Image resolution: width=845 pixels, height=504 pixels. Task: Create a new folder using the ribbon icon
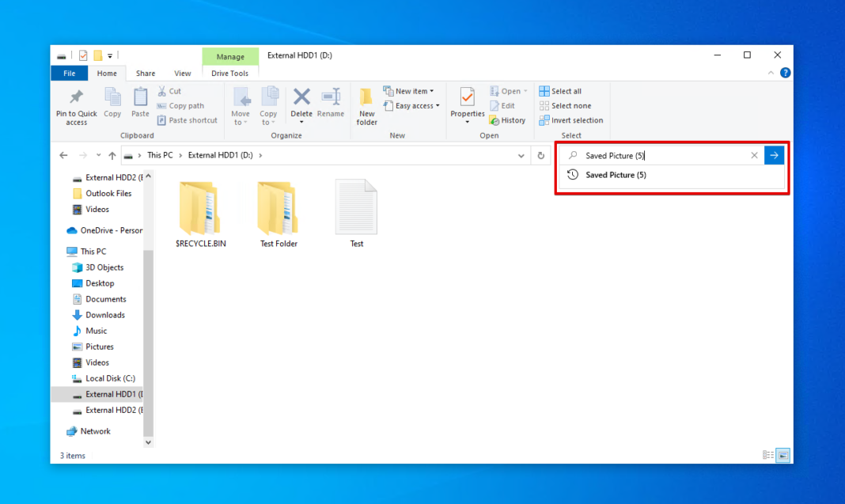click(366, 105)
